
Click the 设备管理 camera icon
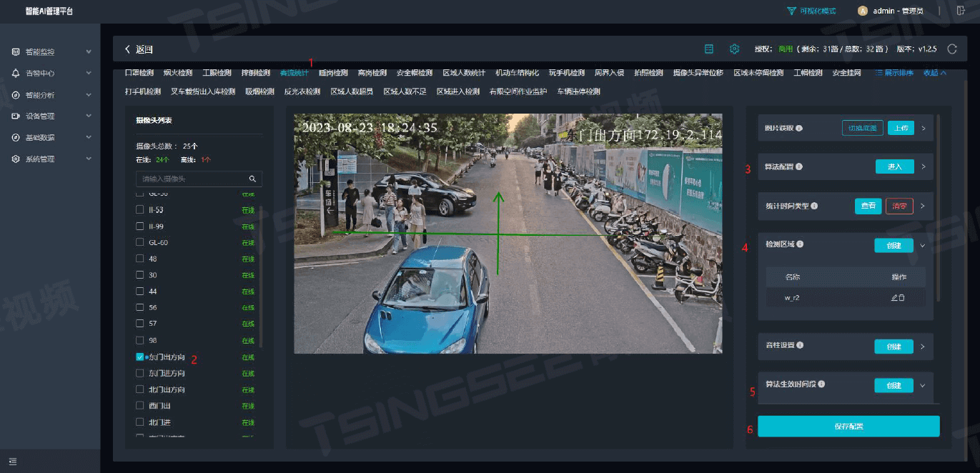pyautogui.click(x=16, y=116)
